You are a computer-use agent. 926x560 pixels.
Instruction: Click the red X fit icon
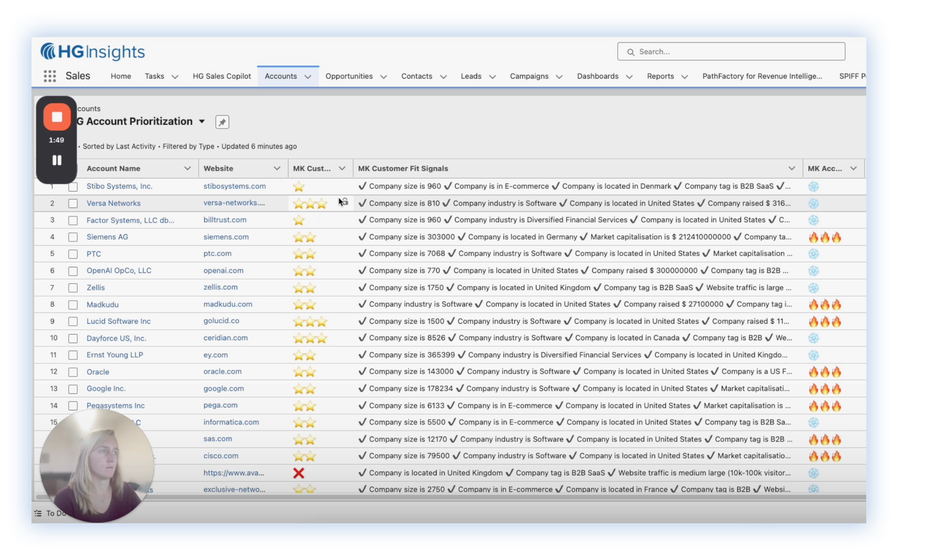coord(299,473)
